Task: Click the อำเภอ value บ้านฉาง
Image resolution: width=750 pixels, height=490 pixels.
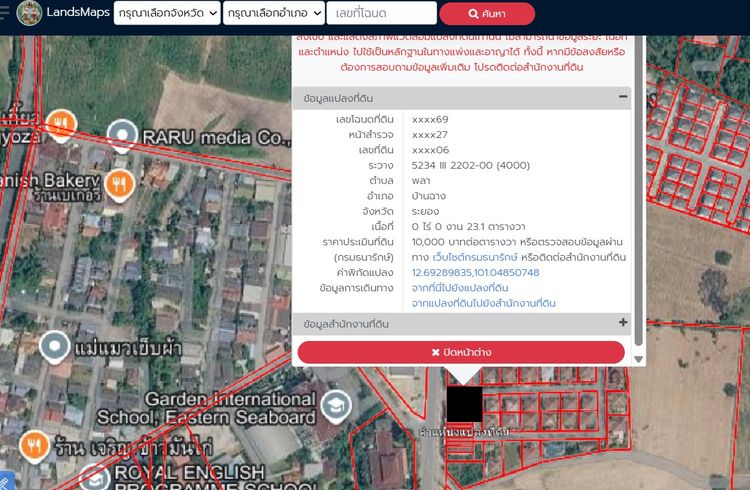Action: 429,196
